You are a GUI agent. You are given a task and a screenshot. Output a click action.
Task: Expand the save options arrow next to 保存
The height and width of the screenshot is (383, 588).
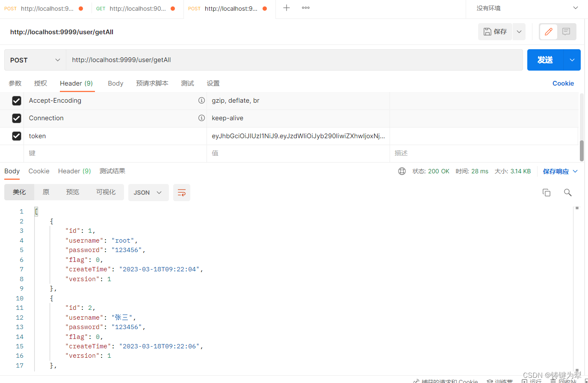(519, 32)
